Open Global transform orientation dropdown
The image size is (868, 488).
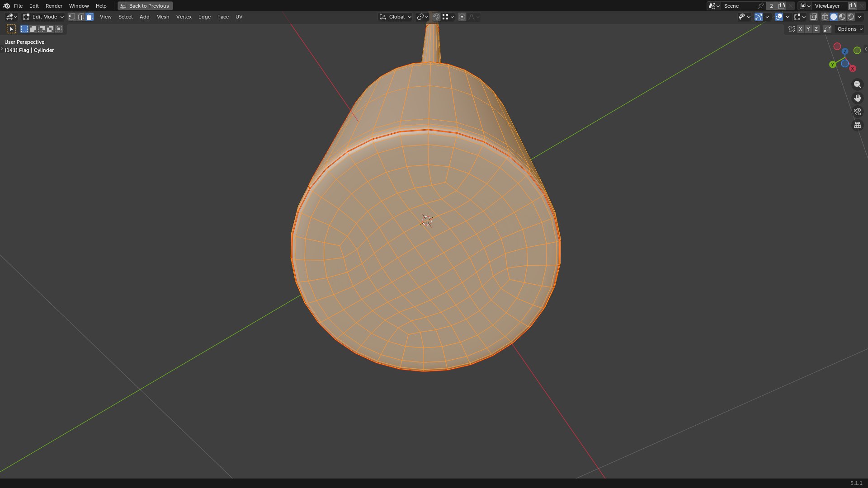396,17
